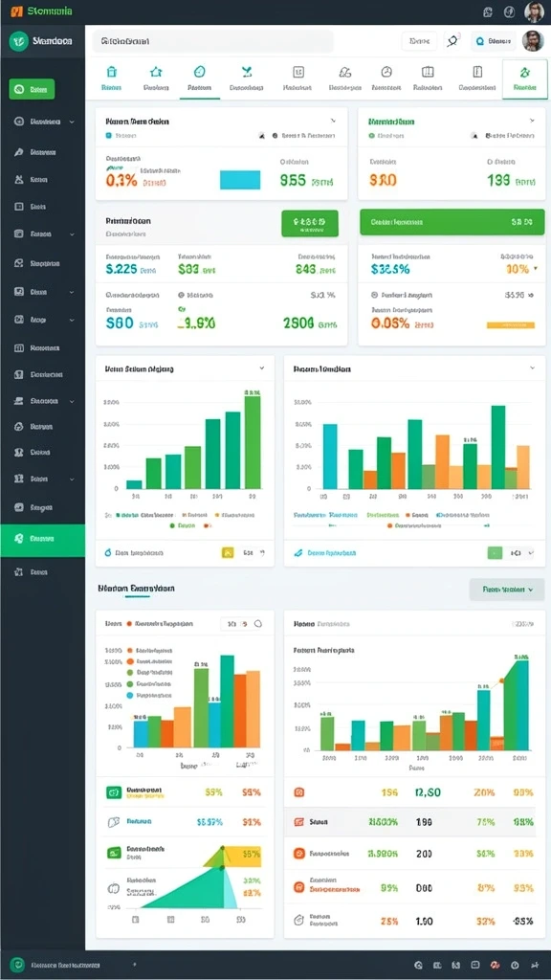Switch to the green-outlined tab at far right
The image size is (551, 980).
[x=525, y=78]
